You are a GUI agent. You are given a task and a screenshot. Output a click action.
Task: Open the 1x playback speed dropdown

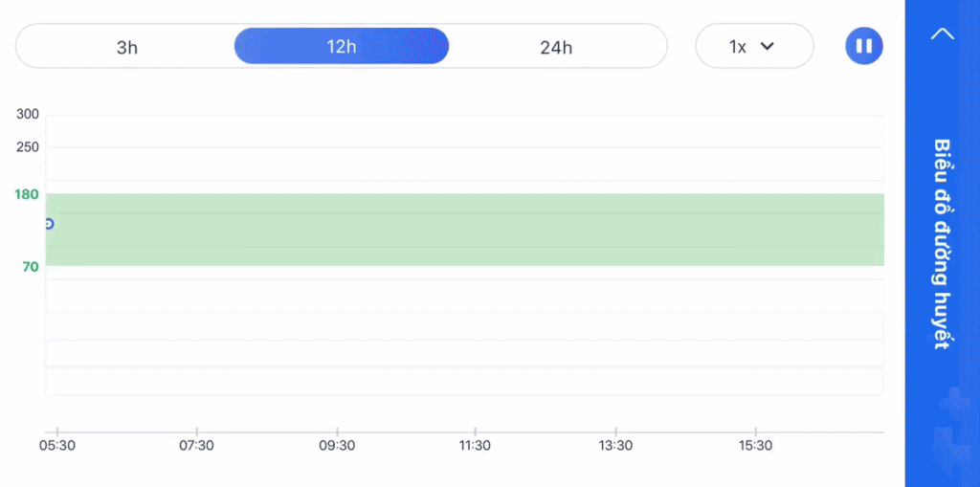coord(754,46)
